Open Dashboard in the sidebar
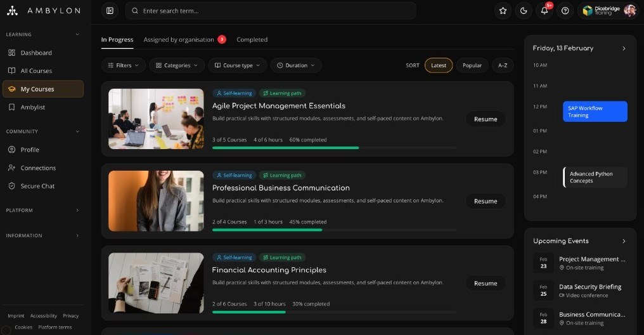The height and width of the screenshot is (335, 644). (43, 53)
